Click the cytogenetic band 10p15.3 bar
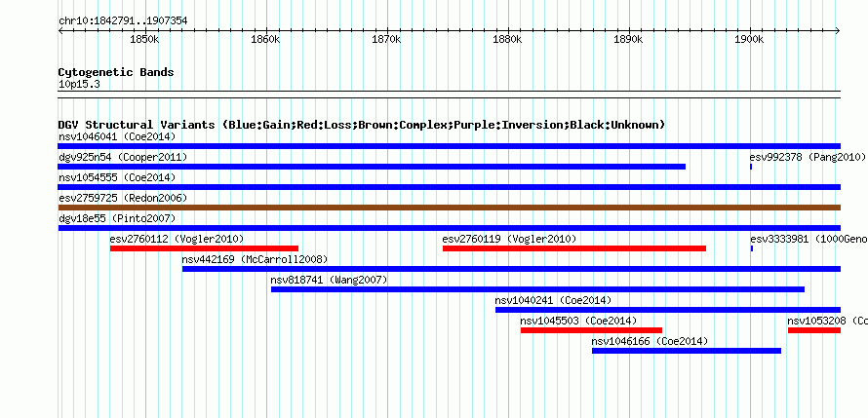The width and height of the screenshot is (868, 418). 450,95
